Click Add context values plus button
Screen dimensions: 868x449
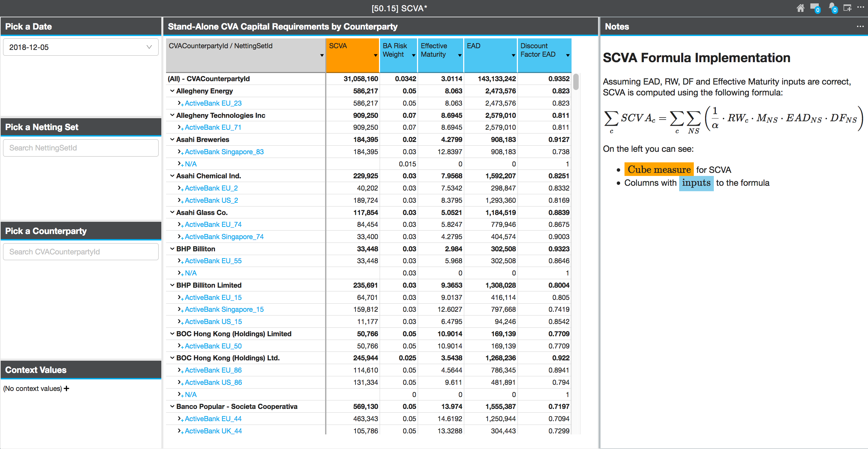point(68,388)
